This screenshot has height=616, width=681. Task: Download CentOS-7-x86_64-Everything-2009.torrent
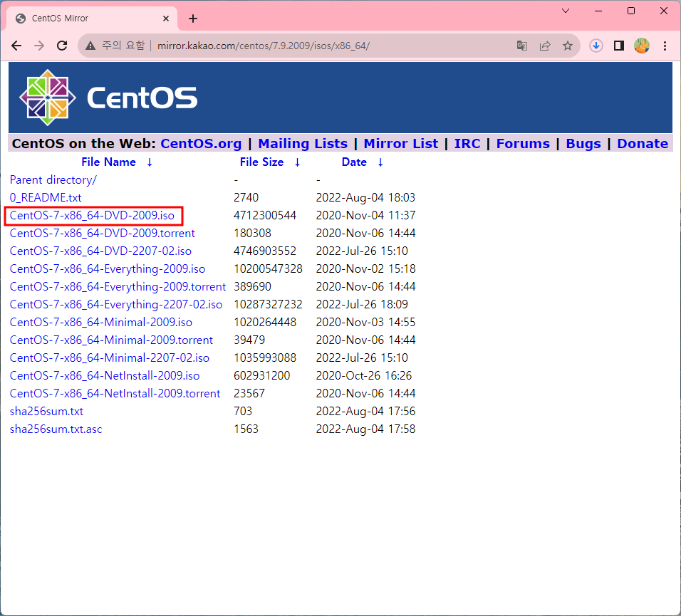(x=118, y=286)
